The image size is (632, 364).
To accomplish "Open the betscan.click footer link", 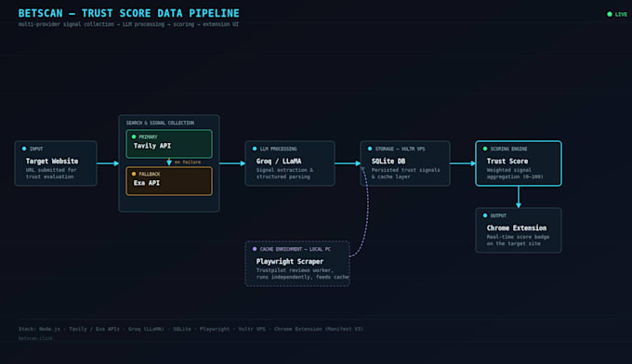I will [35, 338].
